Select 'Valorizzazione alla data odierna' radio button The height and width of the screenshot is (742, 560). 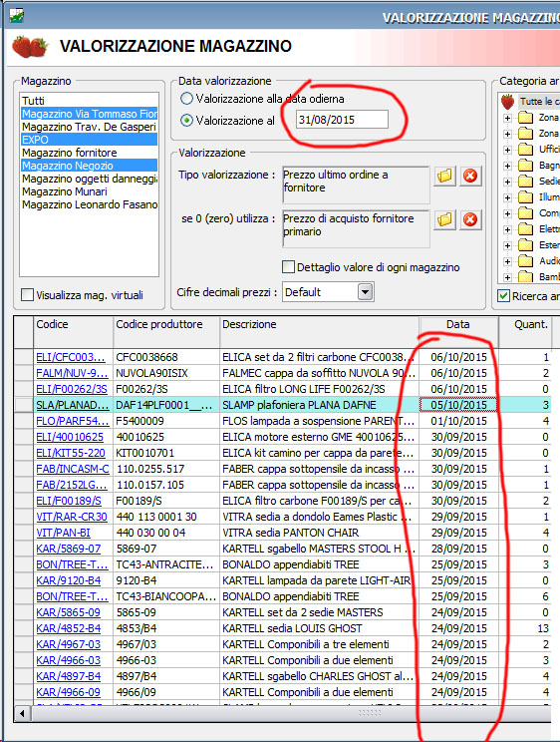pos(186,99)
